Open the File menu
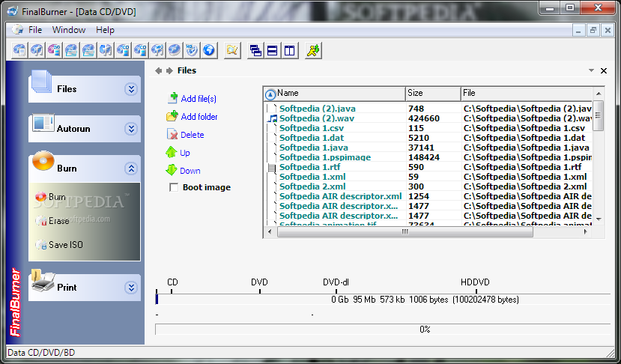Image resolution: width=621 pixels, height=364 pixels. tap(35, 30)
